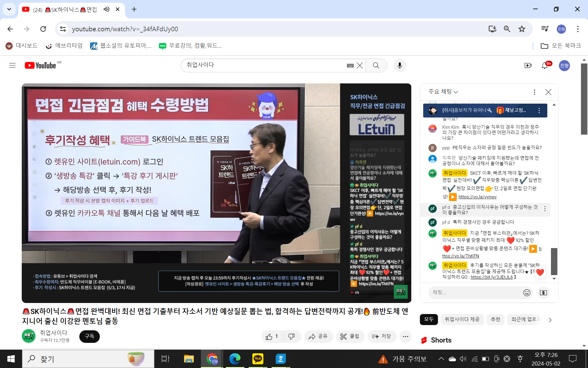Click the video player area
The height and width of the screenshot is (368, 588).
216,193
